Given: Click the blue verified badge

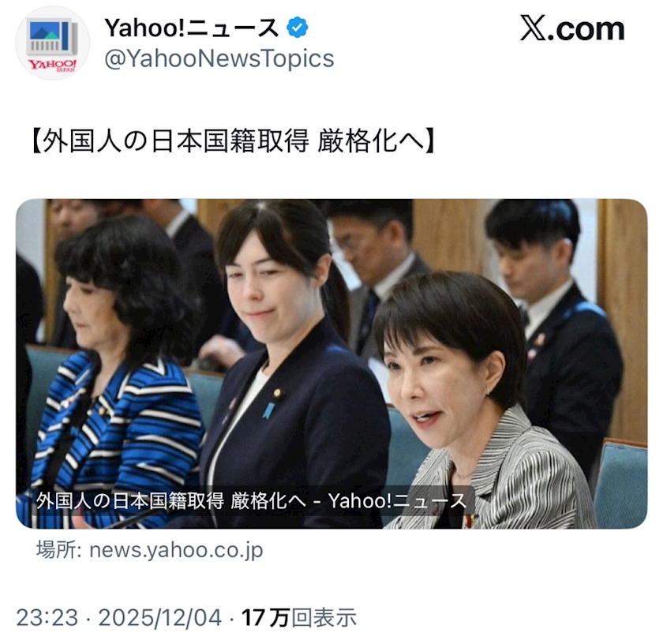Looking at the screenshot, I should [298, 28].
